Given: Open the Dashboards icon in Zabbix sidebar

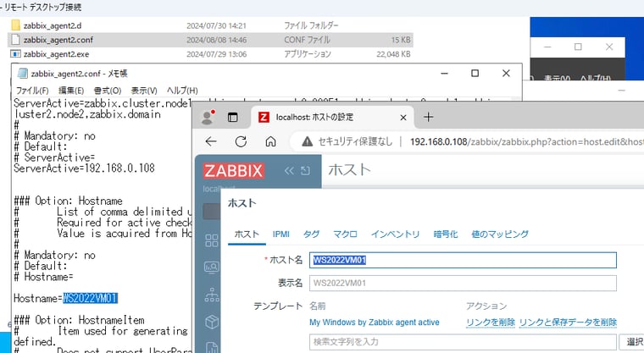Looking at the screenshot, I should [x=212, y=240].
